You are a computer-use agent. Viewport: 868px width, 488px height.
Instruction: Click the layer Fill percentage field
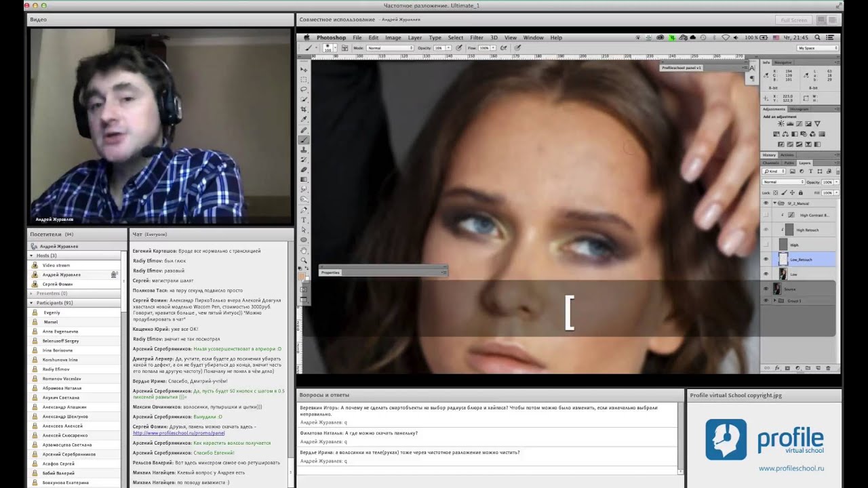(x=827, y=193)
